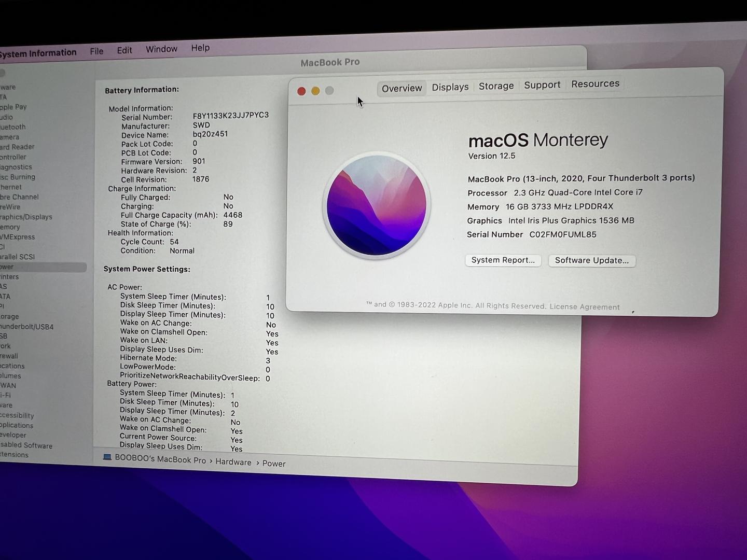Select Developer in the sidebar
Viewport: 747px width, 560px height.
tap(13, 435)
